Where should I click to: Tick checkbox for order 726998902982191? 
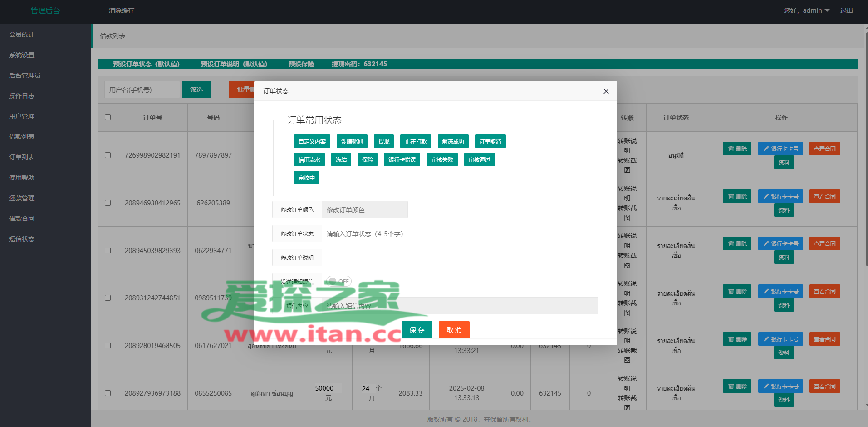tap(108, 155)
